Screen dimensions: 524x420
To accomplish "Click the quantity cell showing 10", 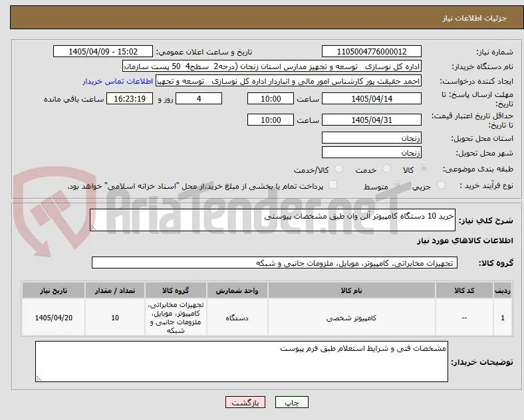I will click(x=115, y=318).
